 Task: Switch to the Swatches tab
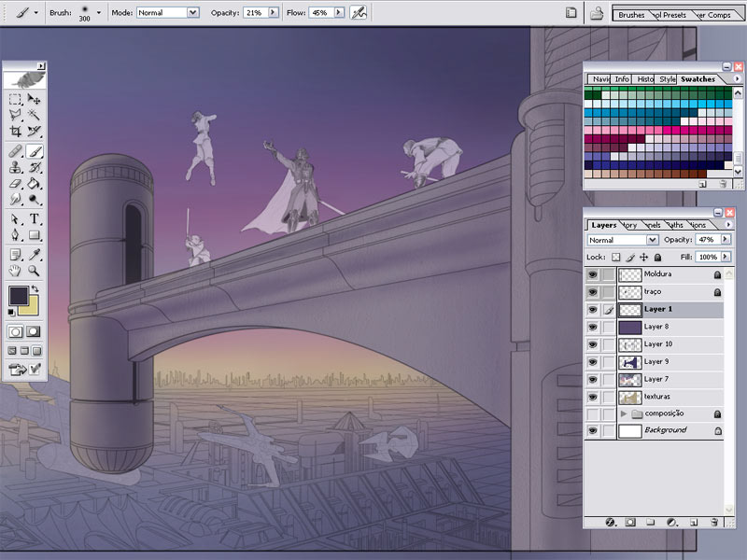pyautogui.click(x=698, y=79)
